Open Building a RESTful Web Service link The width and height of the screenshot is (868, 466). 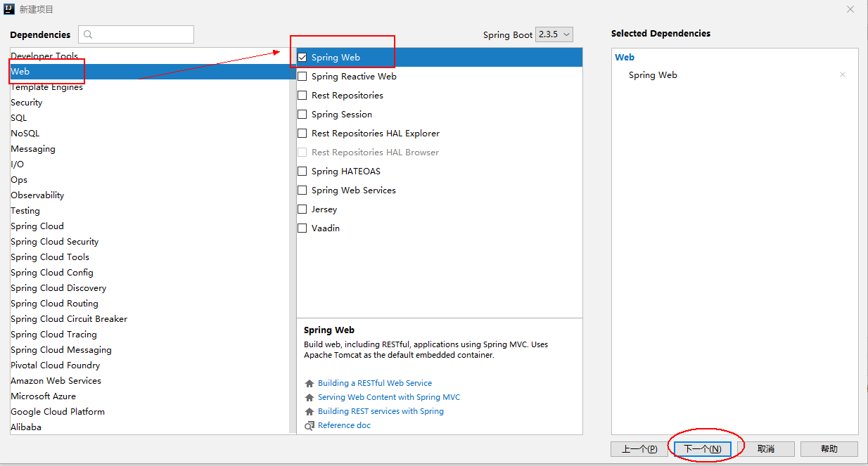[x=375, y=384]
